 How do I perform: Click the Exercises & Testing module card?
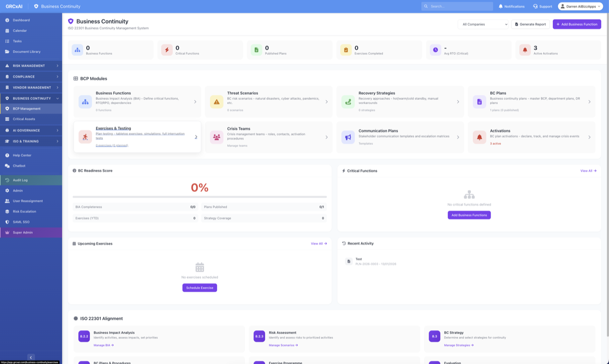(137, 137)
